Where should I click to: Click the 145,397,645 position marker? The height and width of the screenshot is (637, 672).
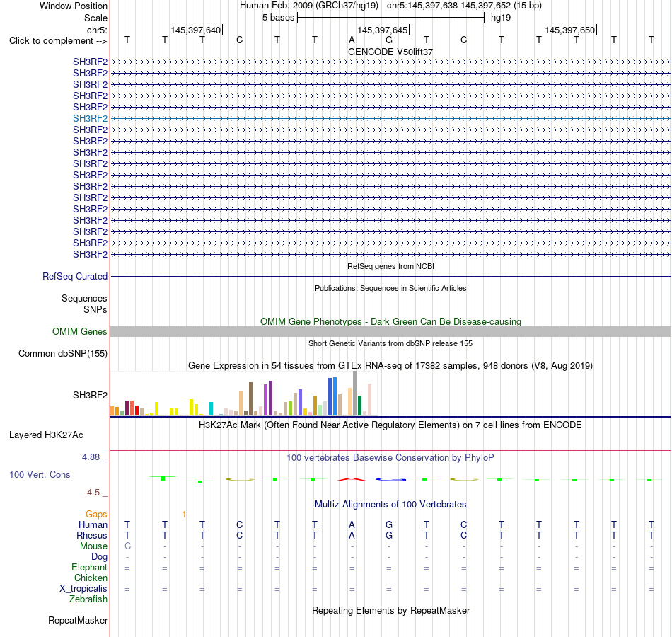tap(383, 30)
